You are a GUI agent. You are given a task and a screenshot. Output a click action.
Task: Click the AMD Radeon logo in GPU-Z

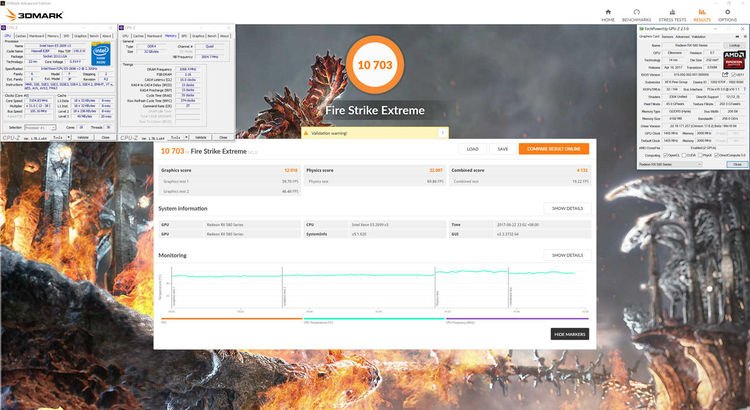pos(734,60)
